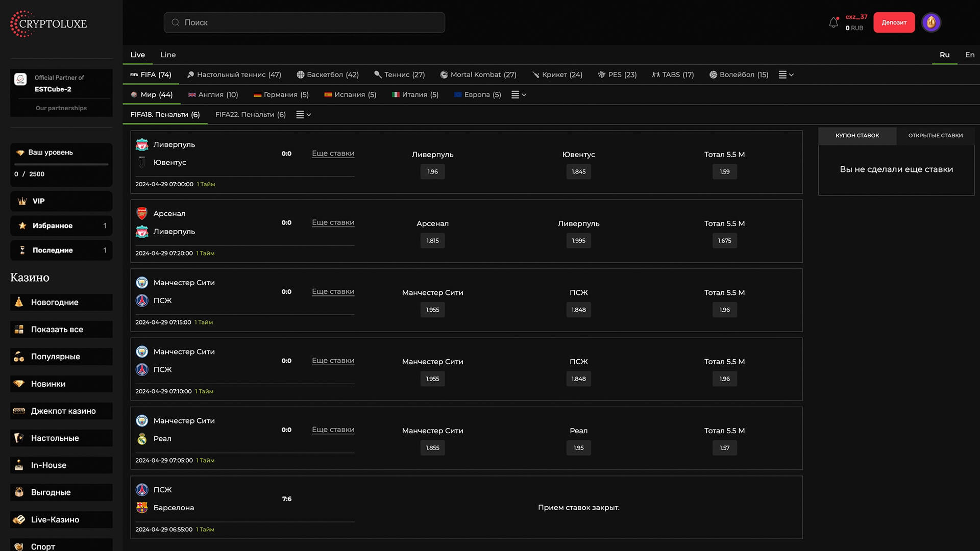Click the Джекпот казино slot icon
Viewport: 980px width, 551px height.
tap(19, 411)
